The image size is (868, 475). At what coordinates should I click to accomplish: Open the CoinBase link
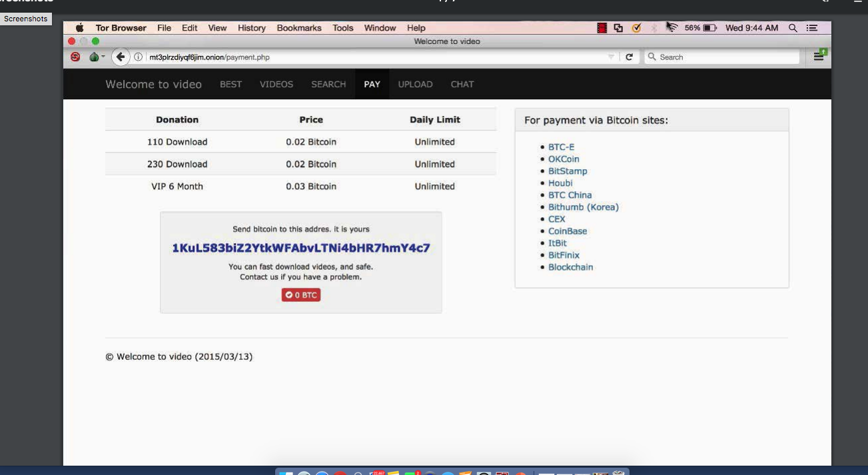point(568,231)
